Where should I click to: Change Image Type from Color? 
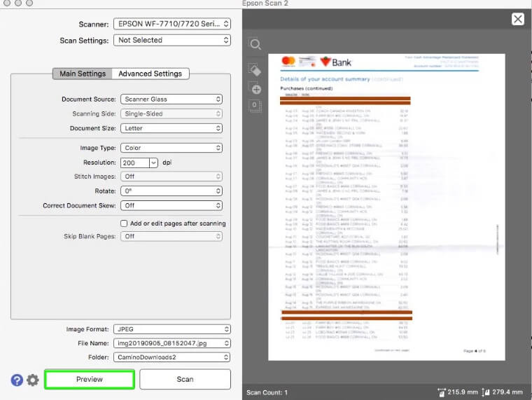(x=171, y=148)
